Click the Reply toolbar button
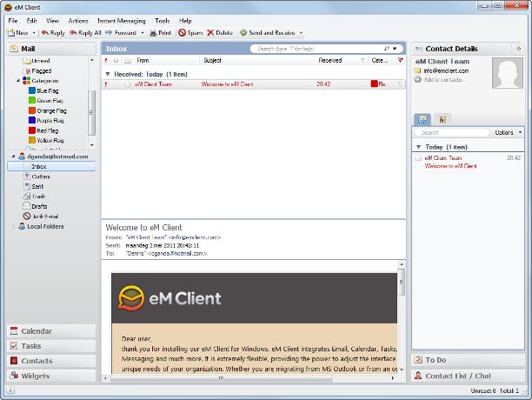Image resolution: width=532 pixels, height=400 pixels. point(53,33)
